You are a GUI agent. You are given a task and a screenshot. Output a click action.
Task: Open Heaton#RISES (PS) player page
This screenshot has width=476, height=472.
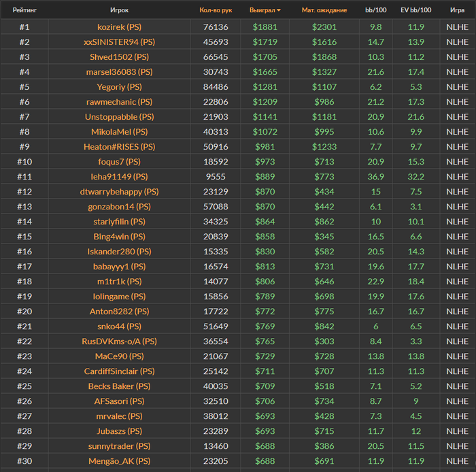pos(119,147)
